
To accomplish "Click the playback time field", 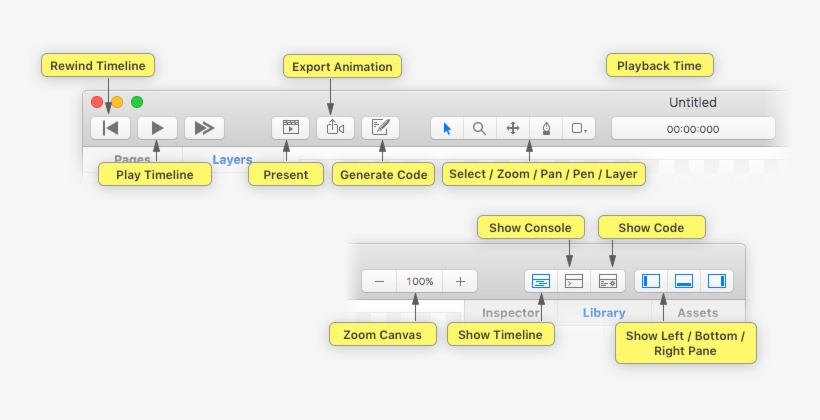I will (x=693, y=129).
